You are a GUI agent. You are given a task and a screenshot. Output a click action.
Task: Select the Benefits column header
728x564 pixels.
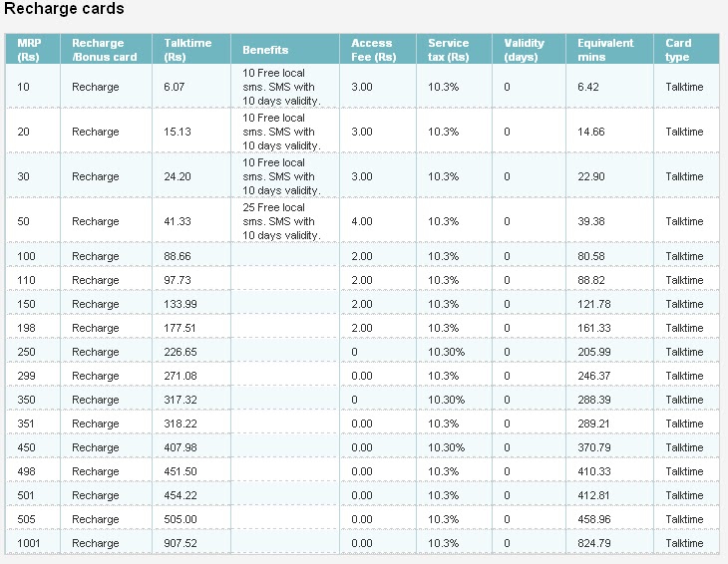point(265,50)
